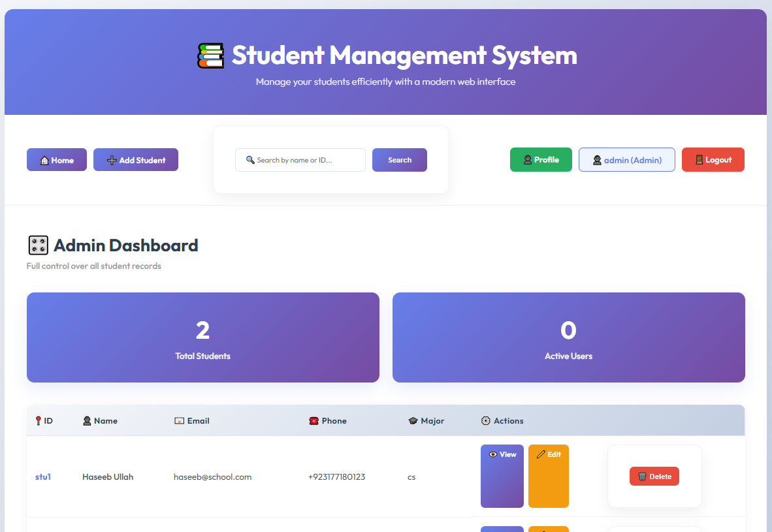Click the pencil icon on the Edit button

coord(539,454)
